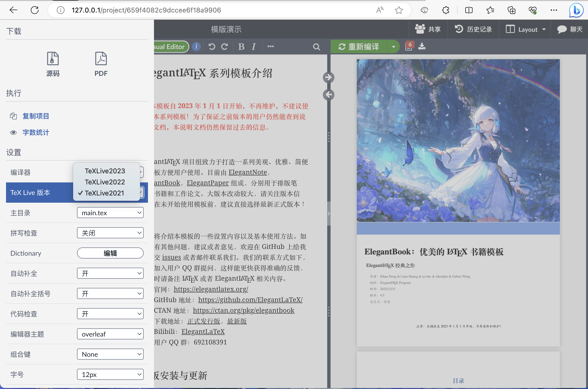
Task: Sync editor position to PDF arrow
Action: (x=328, y=78)
